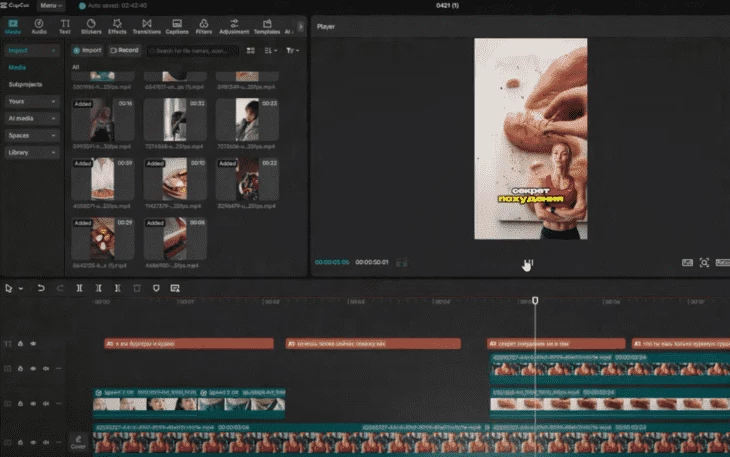Expand the Spaces section
Image resolution: width=730 pixels, height=457 pixels.
(32, 135)
